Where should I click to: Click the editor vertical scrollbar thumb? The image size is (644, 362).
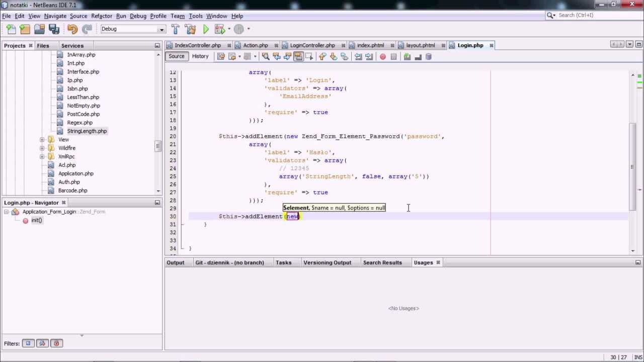pos(633,167)
